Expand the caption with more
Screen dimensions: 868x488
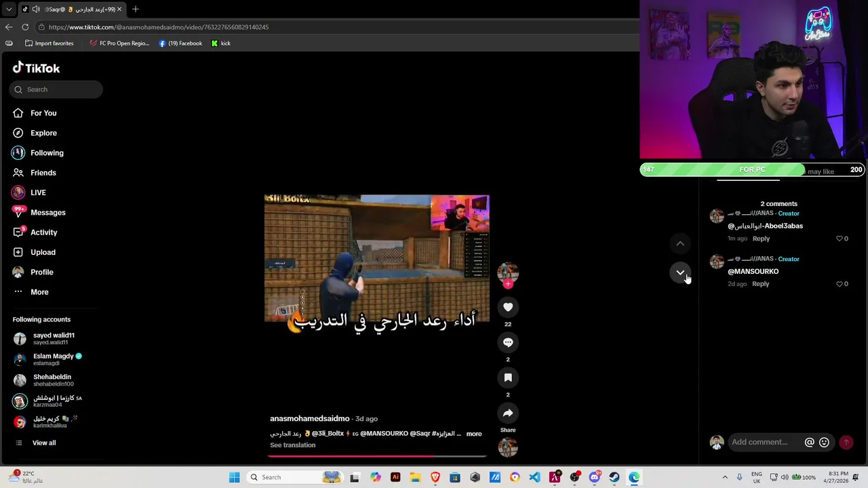tap(474, 434)
